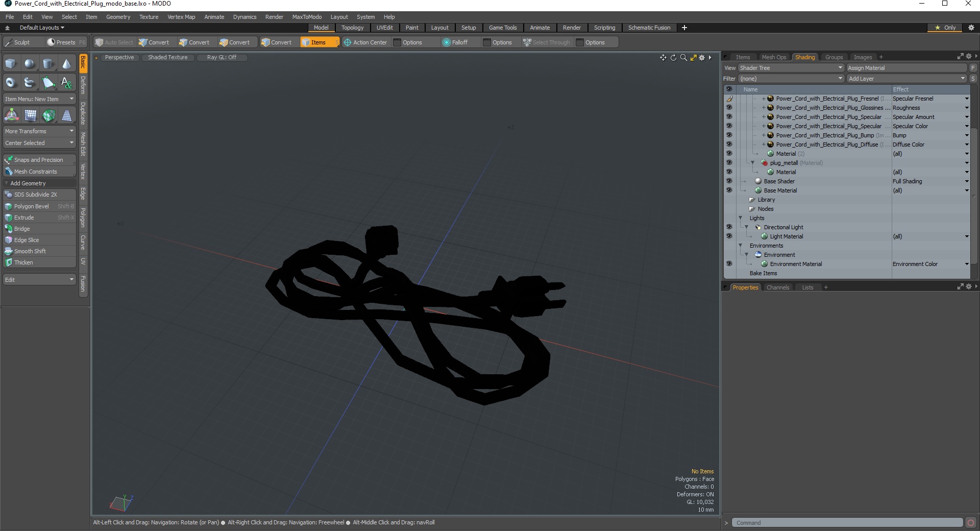
Task: Maximize the viewport with orange arrows icon
Action: click(x=693, y=58)
